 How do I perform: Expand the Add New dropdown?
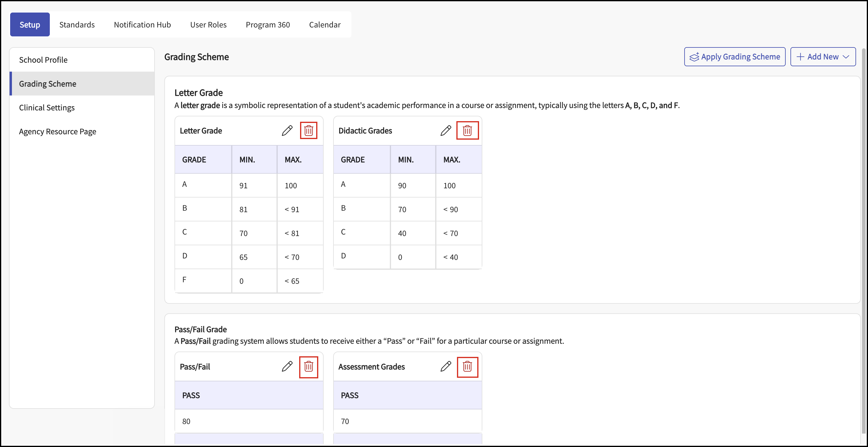tap(823, 57)
